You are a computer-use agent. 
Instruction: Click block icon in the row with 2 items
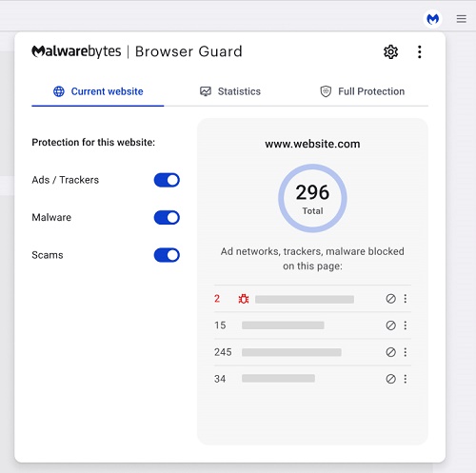click(x=390, y=299)
